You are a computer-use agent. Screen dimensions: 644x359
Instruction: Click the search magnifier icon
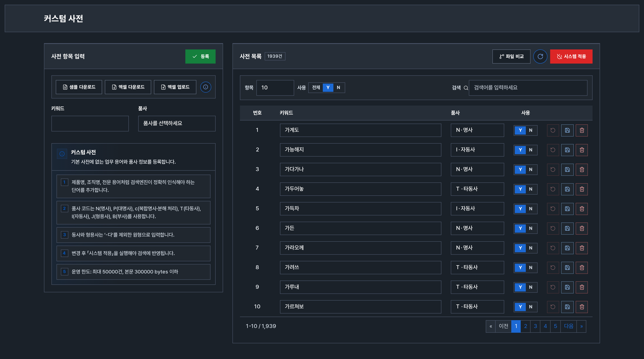click(x=466, y=88)
